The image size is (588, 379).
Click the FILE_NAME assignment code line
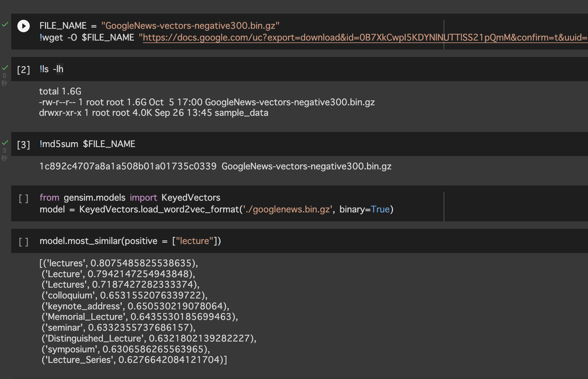point(160,26)
